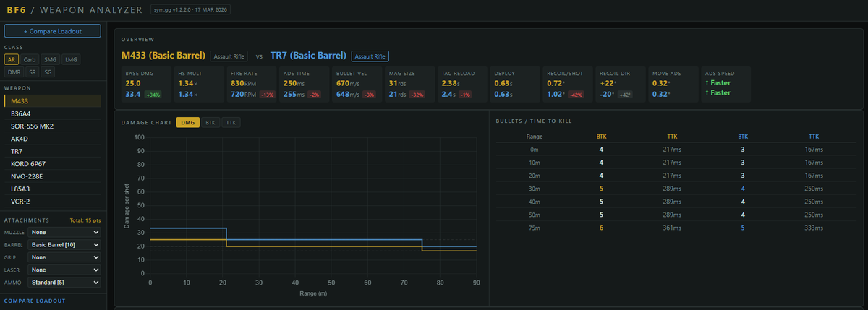Open the Muzzle attachment dropdown
Image resolution: width=868 pixels, height=310 pixels.
(x=64, y=233)
